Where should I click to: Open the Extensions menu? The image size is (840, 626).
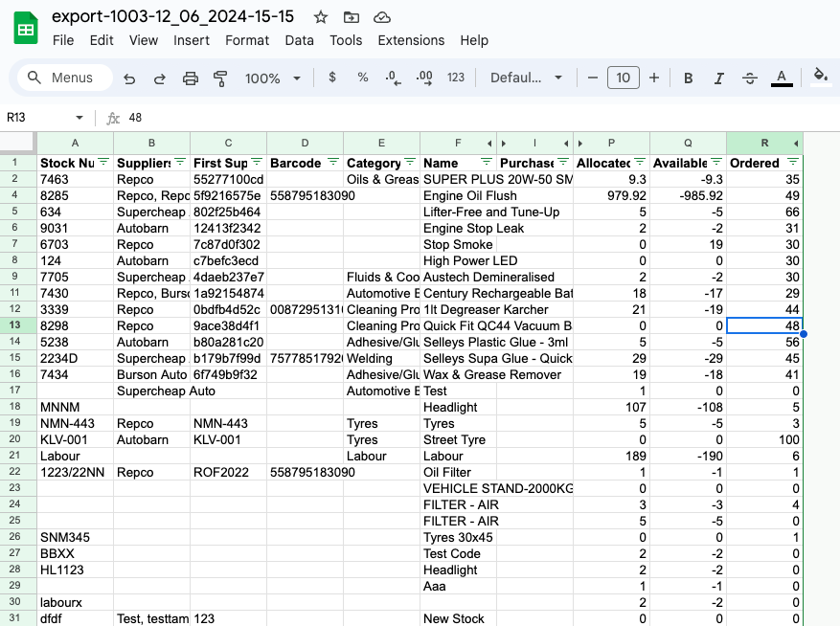click(x=412, y=41)
